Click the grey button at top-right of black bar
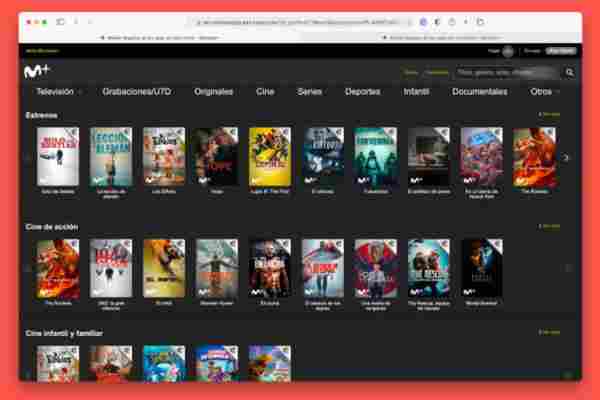This screenshot has height=400, width=600. pos(561,51)
